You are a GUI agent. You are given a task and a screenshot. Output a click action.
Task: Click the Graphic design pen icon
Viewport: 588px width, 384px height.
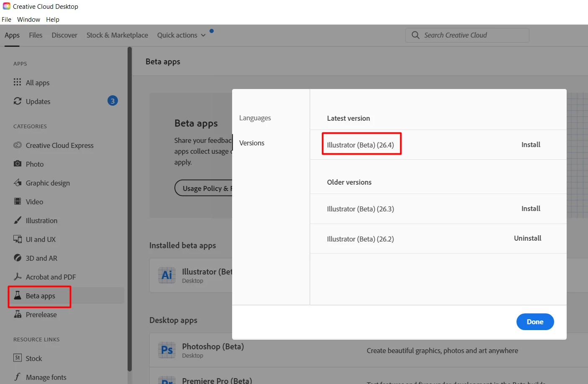click(x=17, y=182)
